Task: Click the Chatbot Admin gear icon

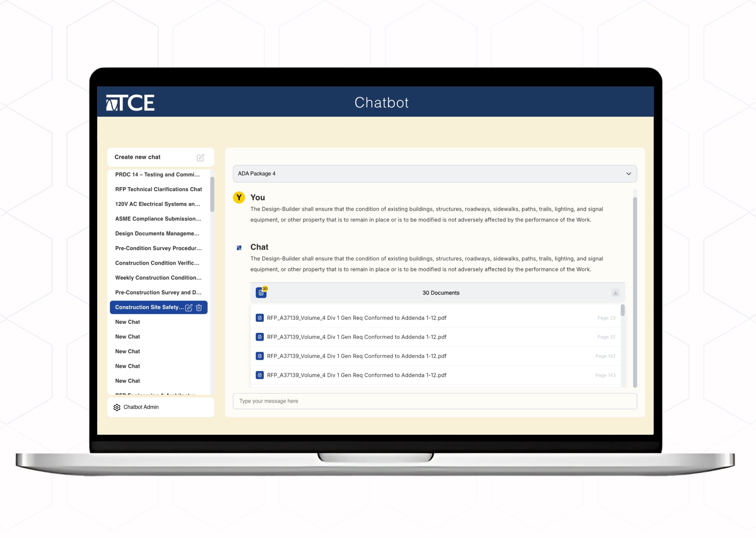Action: click(x=117, y=407)
